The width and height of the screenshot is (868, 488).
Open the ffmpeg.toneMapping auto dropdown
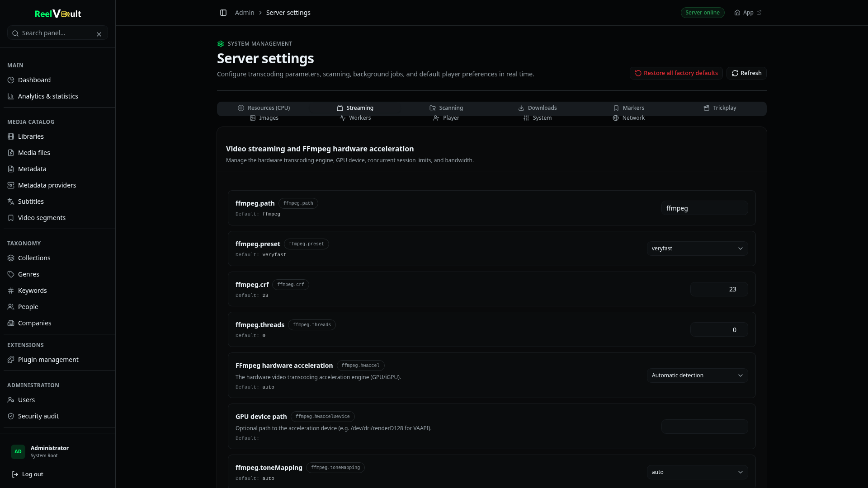[x=697, y=472]
